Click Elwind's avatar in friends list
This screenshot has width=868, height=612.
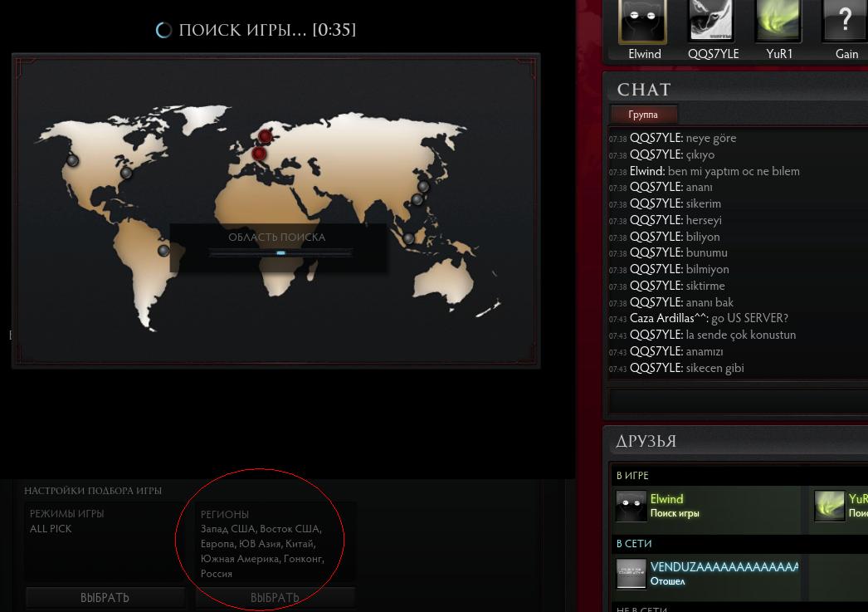point(631,506)
